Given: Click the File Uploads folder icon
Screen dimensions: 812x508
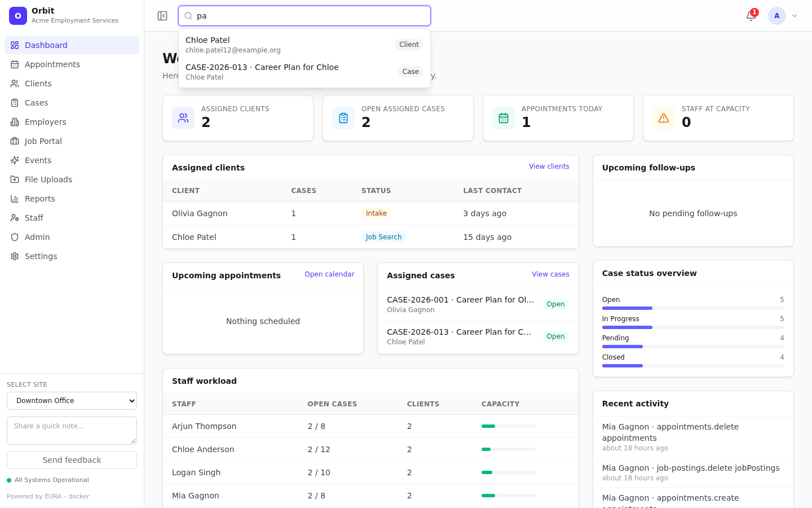Looking at the screenshot, I should coord(15,179).
